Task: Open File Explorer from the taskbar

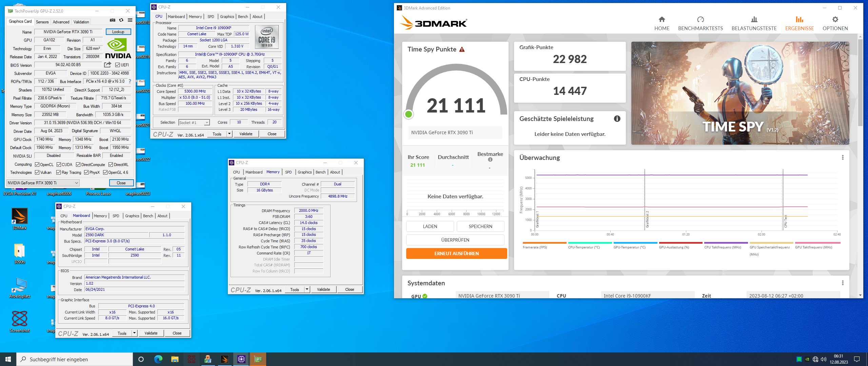Action: click(175, 359)
